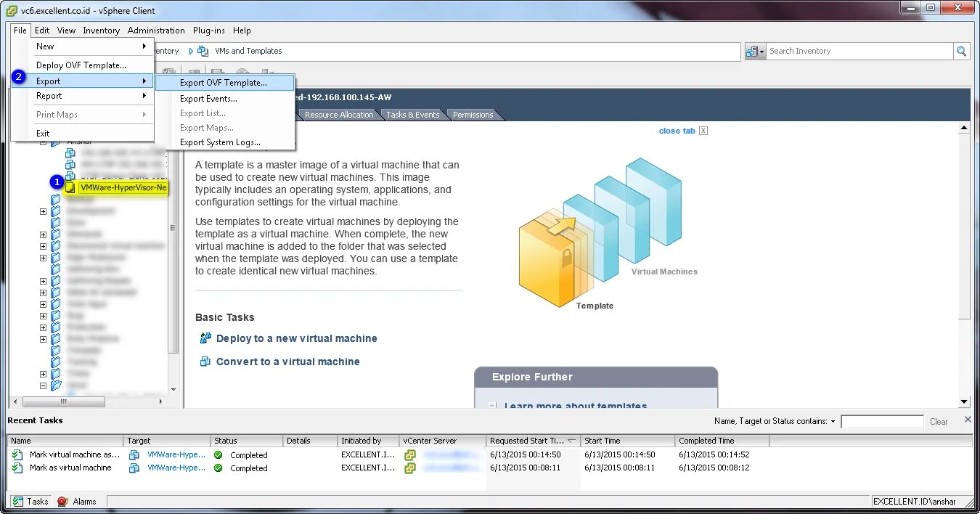This screenshot has width=980, height=514.
Task: Open the Alarms status bar button
Action: [x=78, y=502]
